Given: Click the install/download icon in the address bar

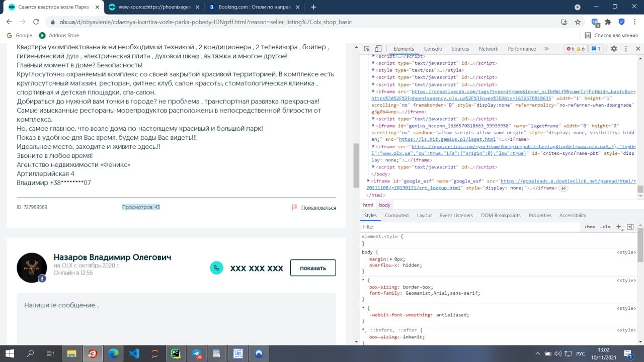Looking at the screenshot, I should (565, 22).
